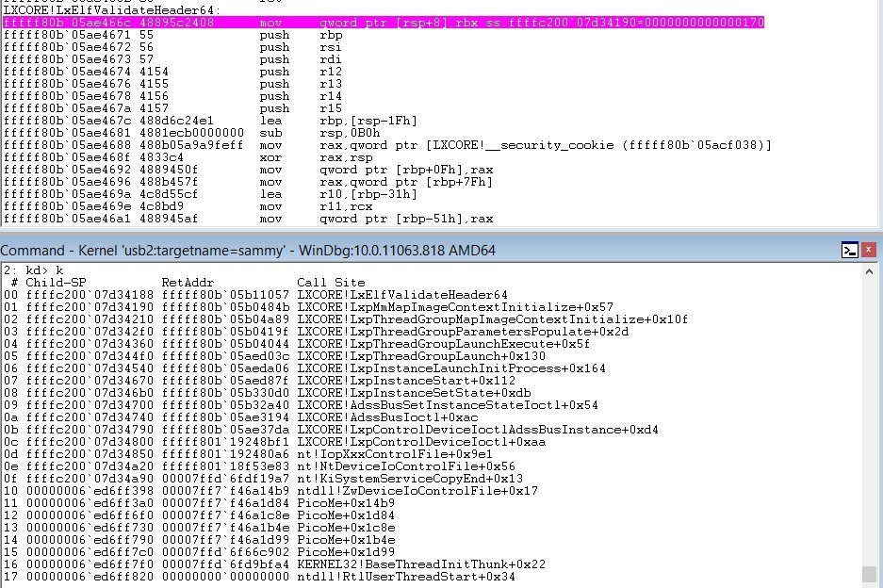Select the push r12 disassembly line

[172, 72]
